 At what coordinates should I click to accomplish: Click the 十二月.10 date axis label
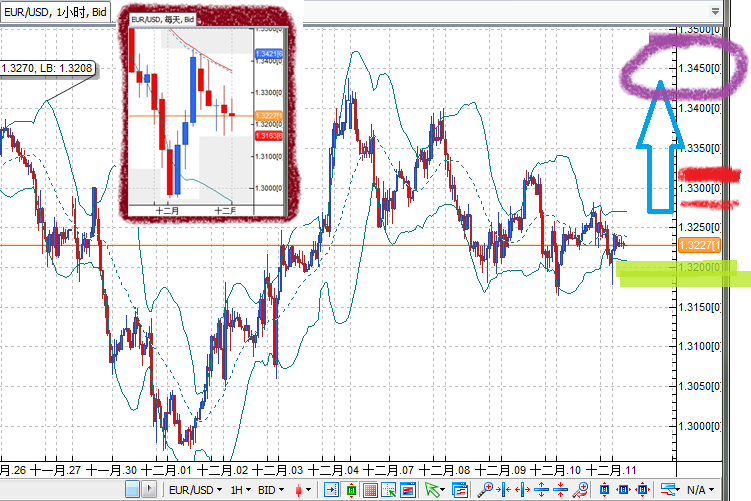click(556, 470)
